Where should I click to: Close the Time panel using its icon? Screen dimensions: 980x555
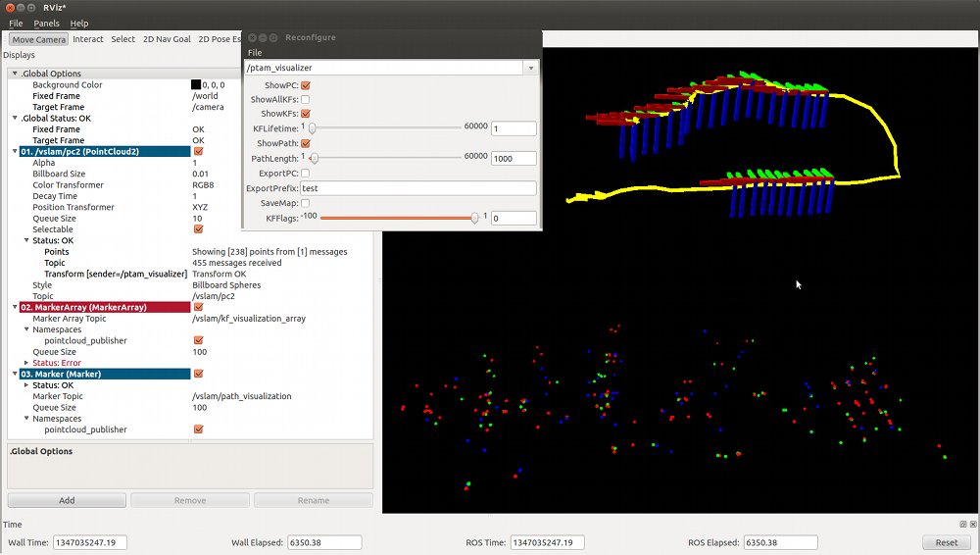(971, 525)
